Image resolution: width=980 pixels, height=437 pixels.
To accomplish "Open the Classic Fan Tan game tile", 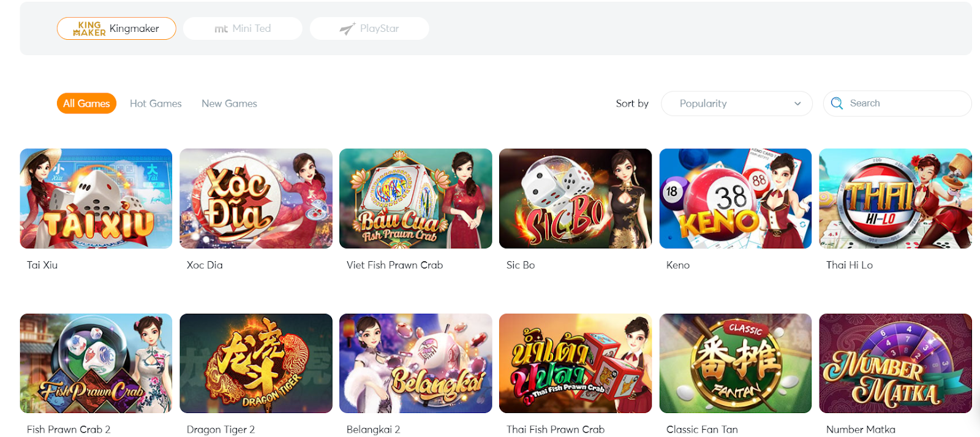I will (736, 363).
